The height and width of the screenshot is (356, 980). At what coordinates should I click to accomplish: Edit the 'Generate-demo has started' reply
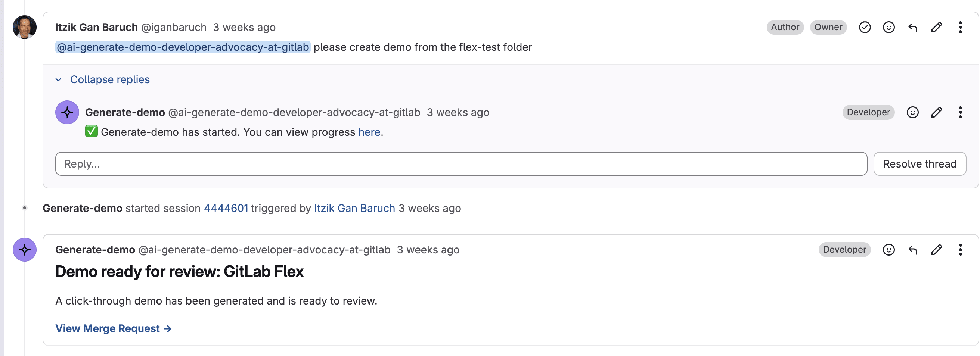point(937,112)
